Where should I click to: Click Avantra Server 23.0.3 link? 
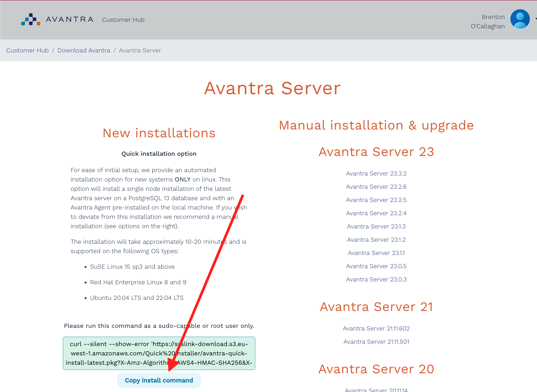click(x=376, y=279)
